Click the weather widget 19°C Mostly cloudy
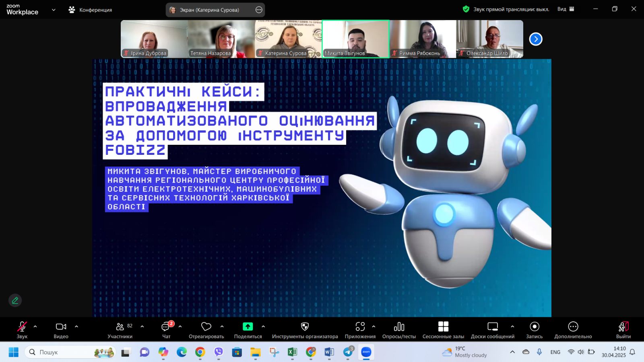This screenshot has width=644, height=362. pyautogui.click(x=465, y=352)
